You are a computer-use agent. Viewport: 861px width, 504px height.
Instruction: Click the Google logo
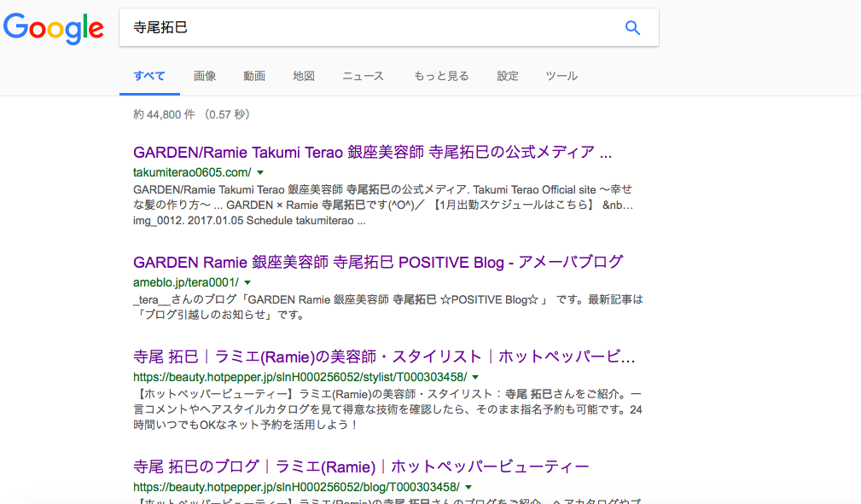click(x=53, y=28)
